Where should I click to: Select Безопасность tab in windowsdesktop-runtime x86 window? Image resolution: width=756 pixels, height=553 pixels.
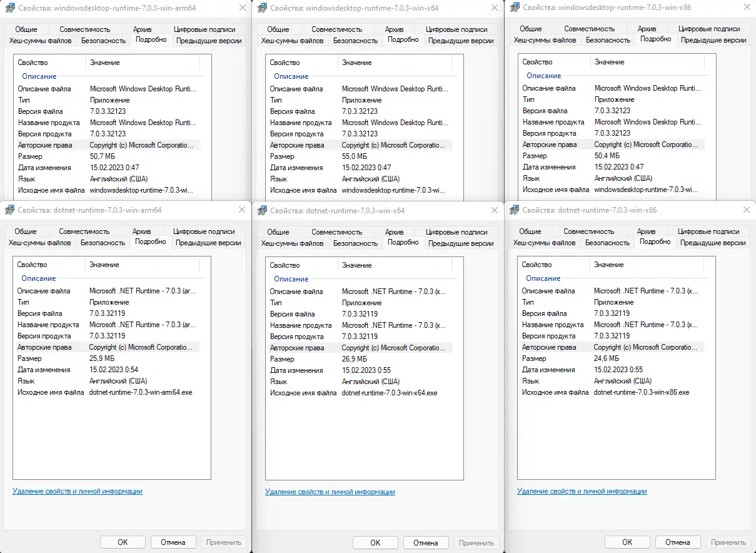tap(608, 39)
